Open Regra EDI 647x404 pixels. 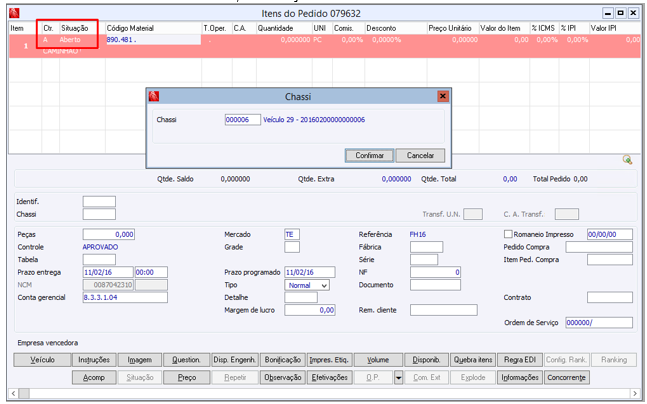click(x=520, y=360)
